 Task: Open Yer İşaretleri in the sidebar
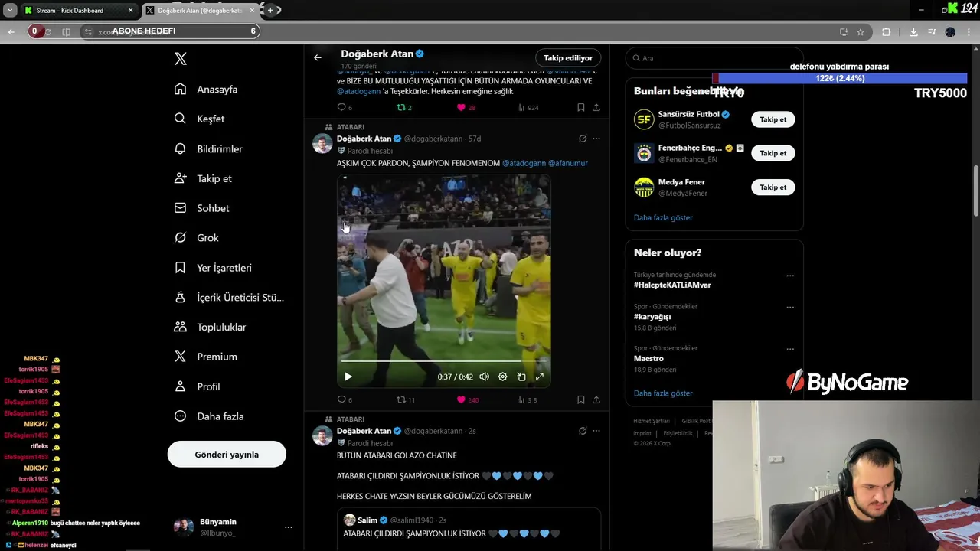213,268
